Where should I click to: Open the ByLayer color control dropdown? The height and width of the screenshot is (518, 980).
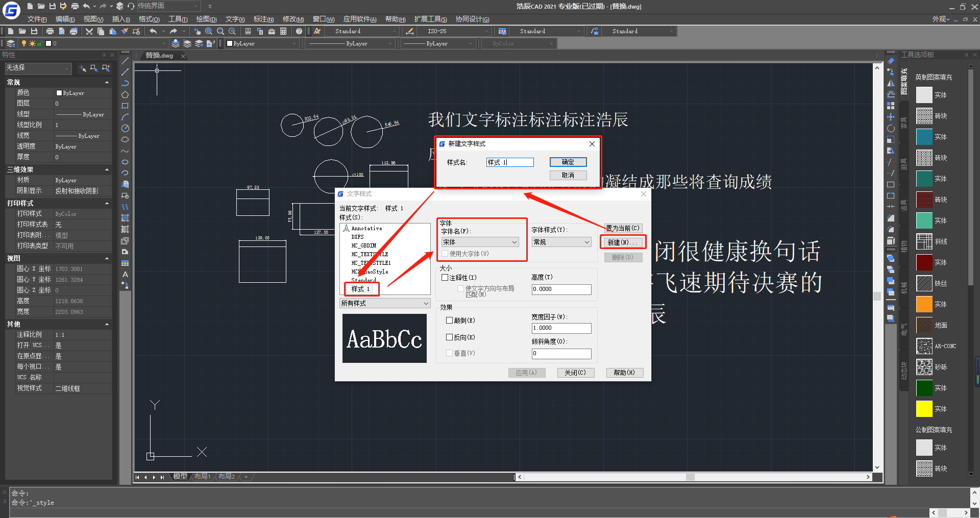[x=262, y=43]
